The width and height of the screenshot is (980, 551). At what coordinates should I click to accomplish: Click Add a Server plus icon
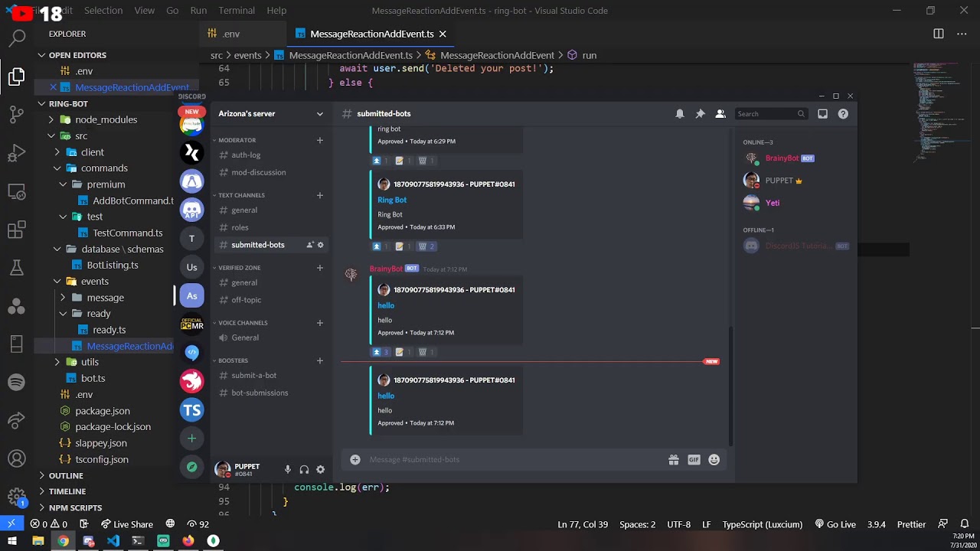pos(191,439)
